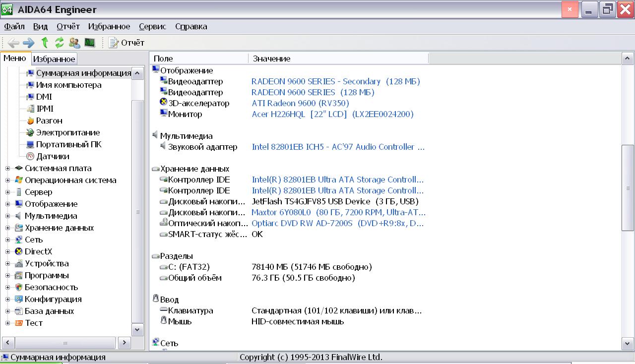Open RADEON 9600 SERIES - Secondary link
This screenshot has height=364, width=635.
[x=336, y=81]
